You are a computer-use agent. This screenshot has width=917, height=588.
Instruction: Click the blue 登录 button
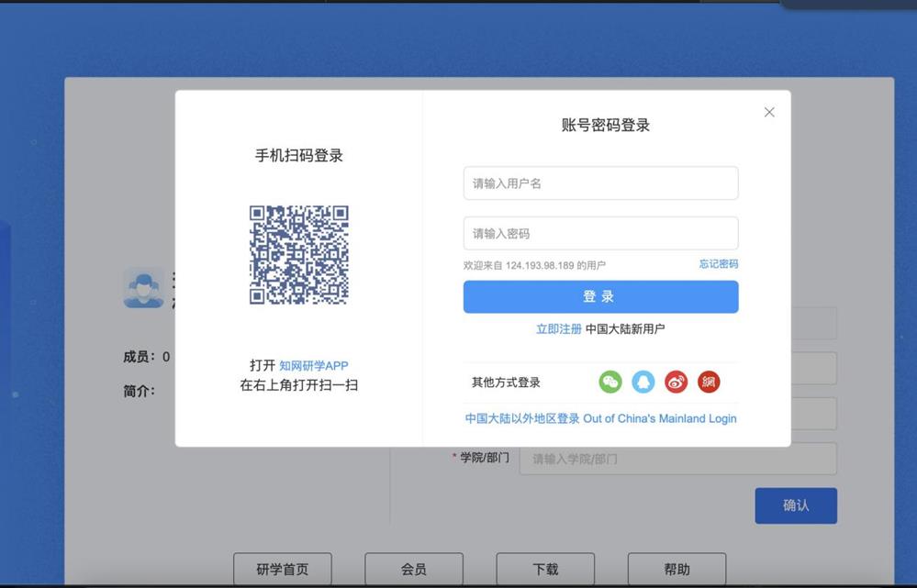(x=600, y=297)
